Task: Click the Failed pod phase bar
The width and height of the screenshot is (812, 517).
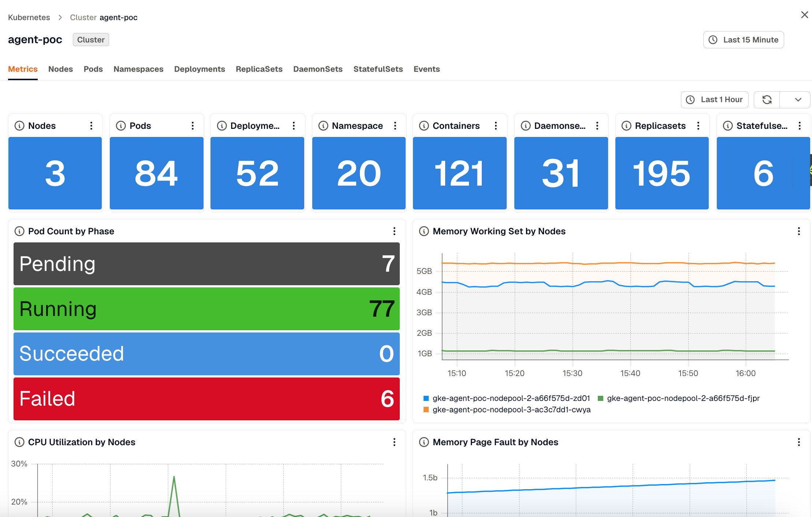Action: (x=206, y=399)
